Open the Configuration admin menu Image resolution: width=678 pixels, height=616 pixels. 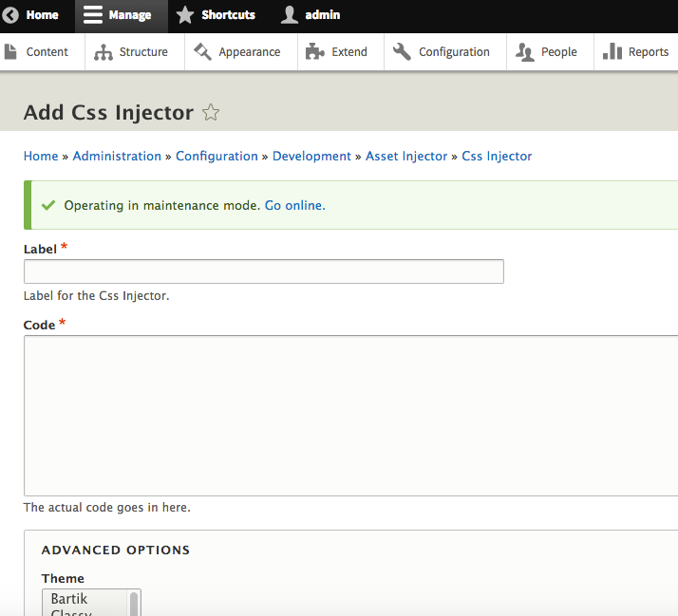[x=445, y=52]
